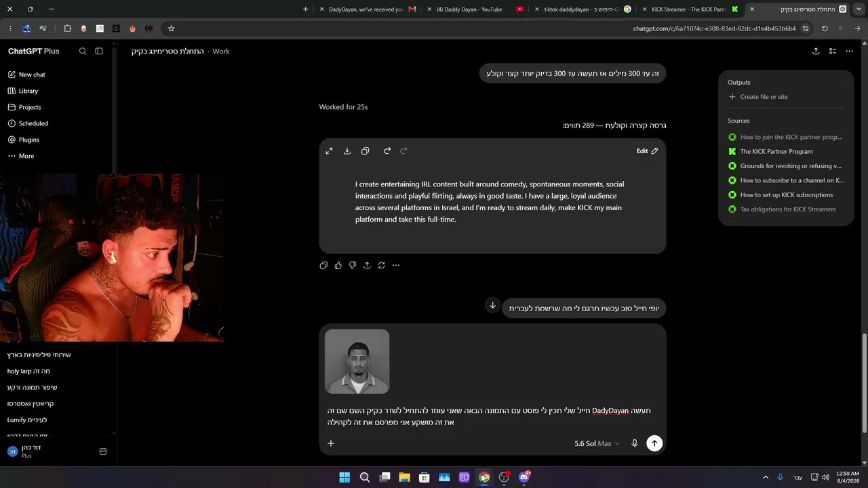
Task: Click Edit on the canvas block
Action: click(x=647, y=151)
